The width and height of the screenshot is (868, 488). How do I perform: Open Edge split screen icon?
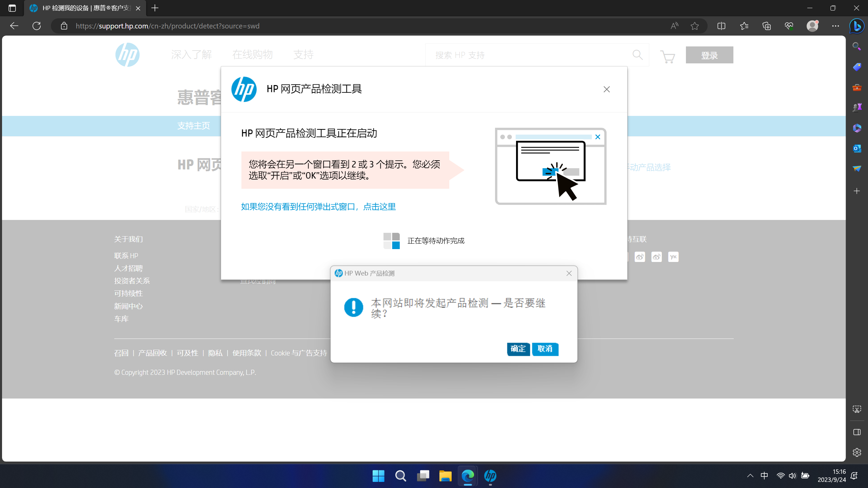click(x=721, y=26)
